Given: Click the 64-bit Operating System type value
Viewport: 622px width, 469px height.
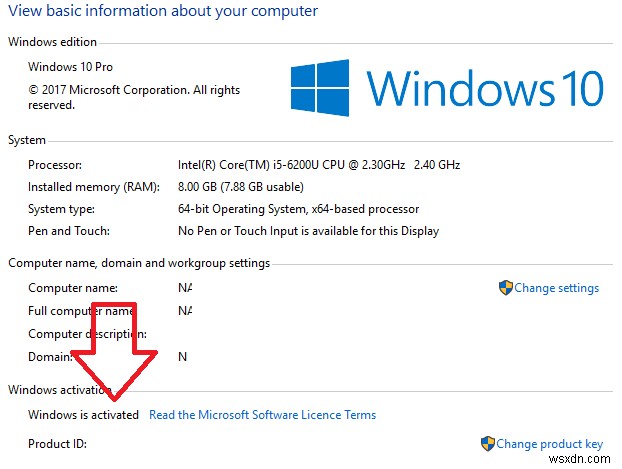Looking at the screenshot, I should pos(298,209).
